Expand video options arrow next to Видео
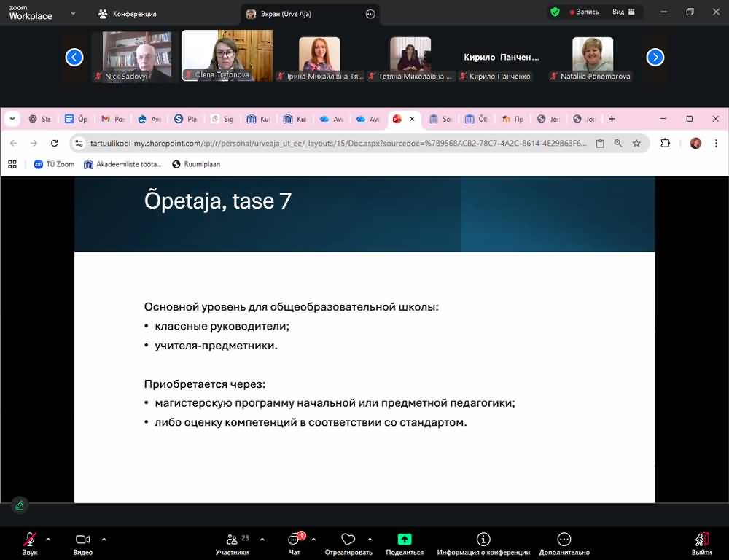Screen dimensions: 729x560 point(104,540)
